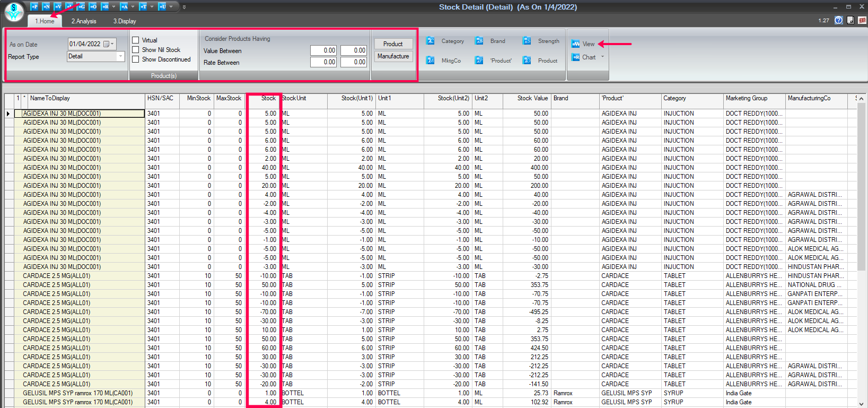
Task: Click the Strength group icon
Action: click(527, 41)
